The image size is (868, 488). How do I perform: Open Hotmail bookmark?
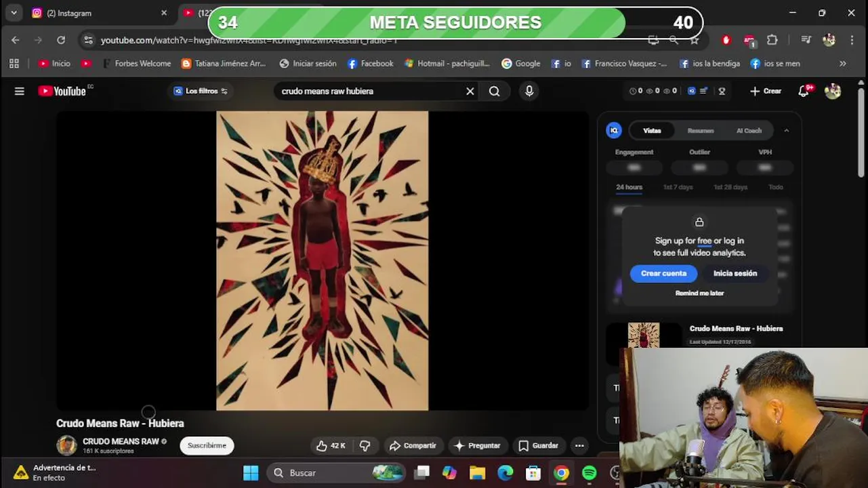pos(447,63)
